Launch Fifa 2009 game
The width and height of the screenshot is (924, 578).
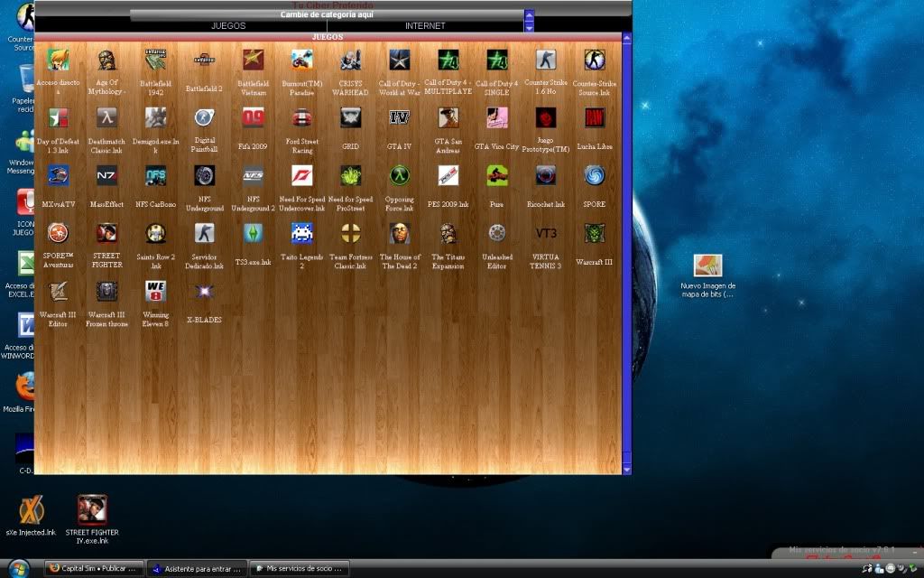pyautogui.click(x=254, y=118)
